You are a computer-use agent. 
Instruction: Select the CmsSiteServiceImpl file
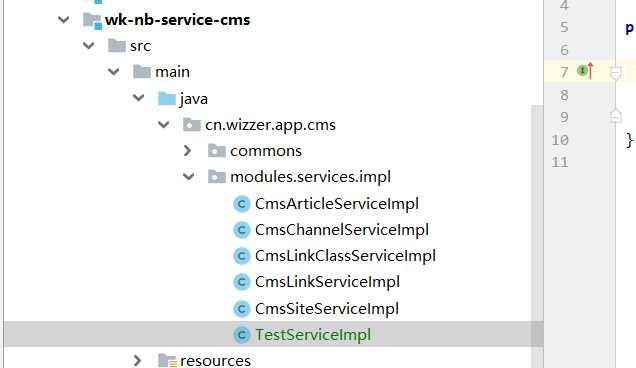pos(327,309)
